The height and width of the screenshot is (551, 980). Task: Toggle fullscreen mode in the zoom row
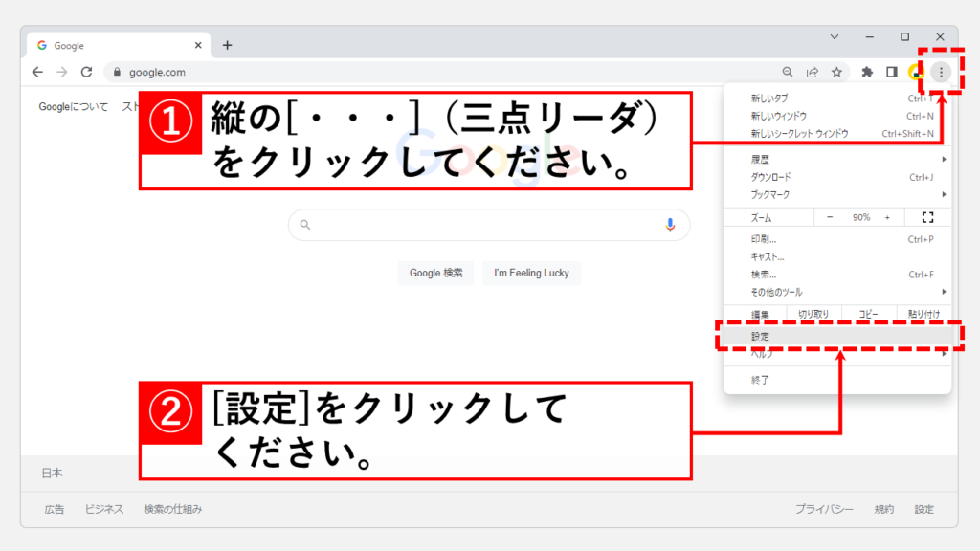pos(926,218)
